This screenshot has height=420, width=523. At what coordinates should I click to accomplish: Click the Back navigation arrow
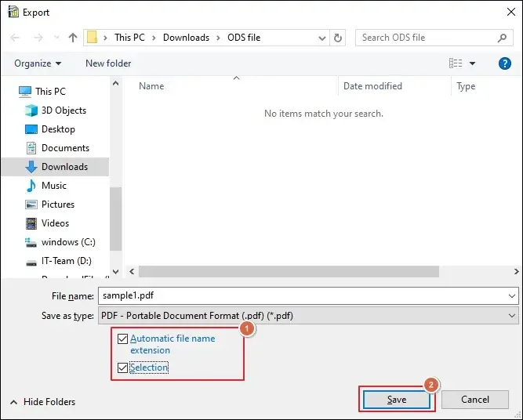(x=15, y=38)
